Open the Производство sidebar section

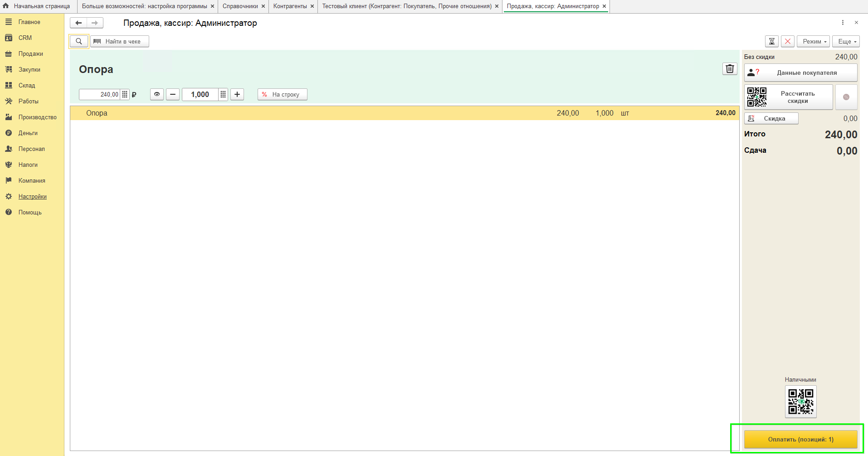click(x=37, y=117)
